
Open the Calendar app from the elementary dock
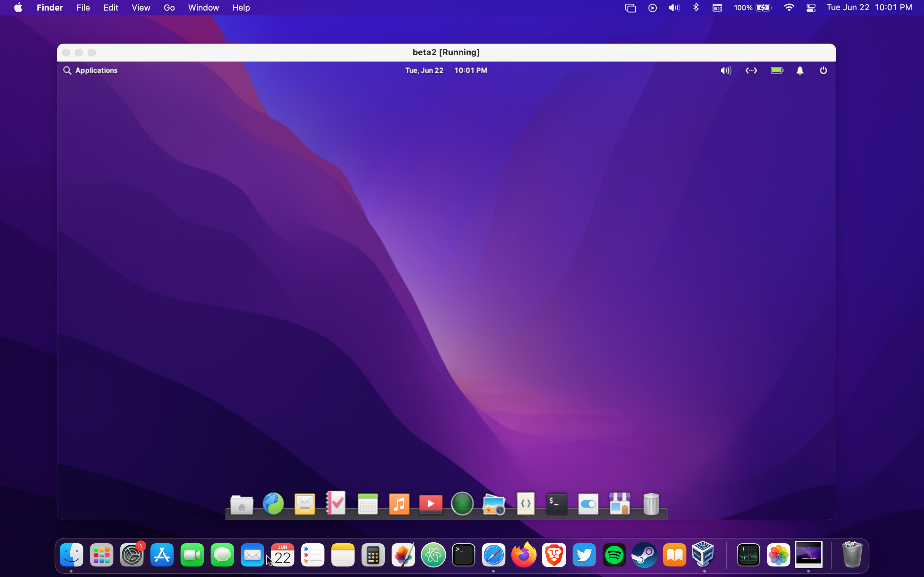click(367, 504)
